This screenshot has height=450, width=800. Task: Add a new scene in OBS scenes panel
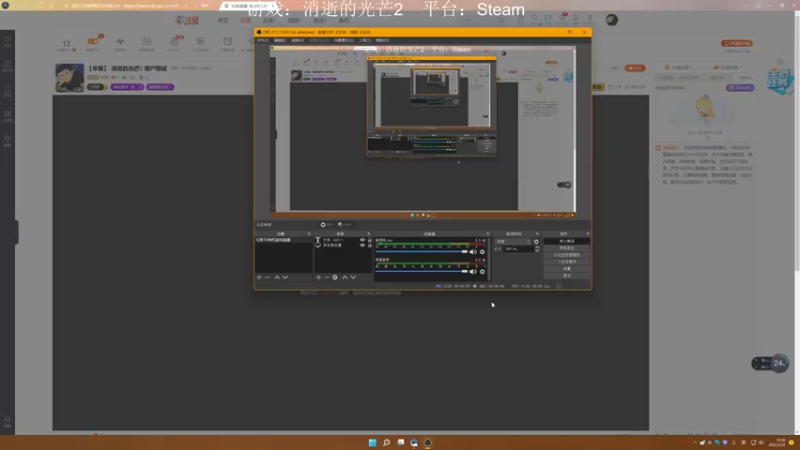point(259,277)
